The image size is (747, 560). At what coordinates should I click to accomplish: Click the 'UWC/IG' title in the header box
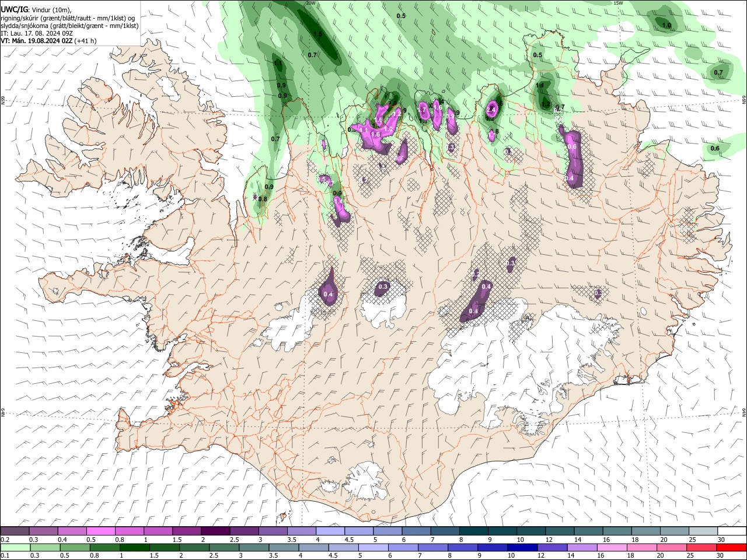pos(13,9)
